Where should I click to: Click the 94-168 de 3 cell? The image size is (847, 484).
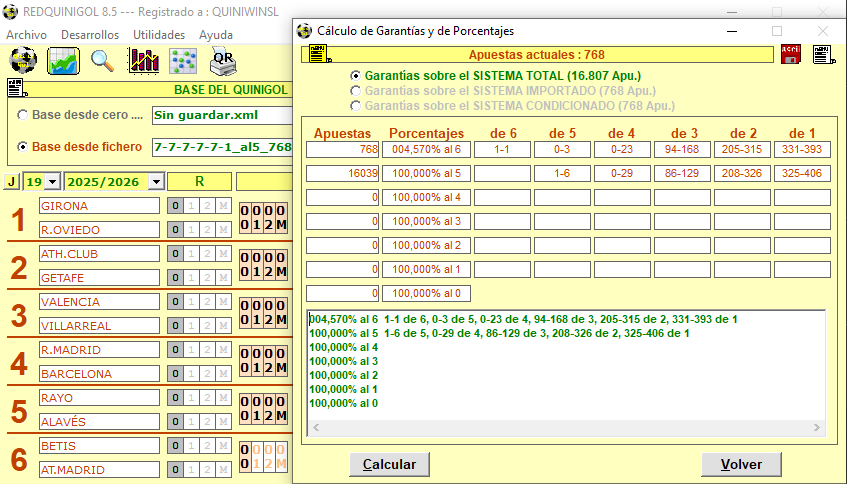coord(682,149)
